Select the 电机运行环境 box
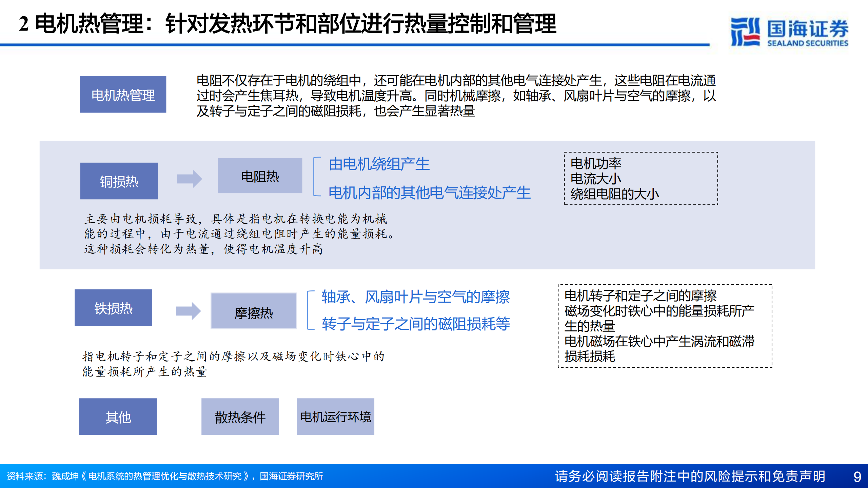Viewport: 868px width, 488px height. point(336,418)
